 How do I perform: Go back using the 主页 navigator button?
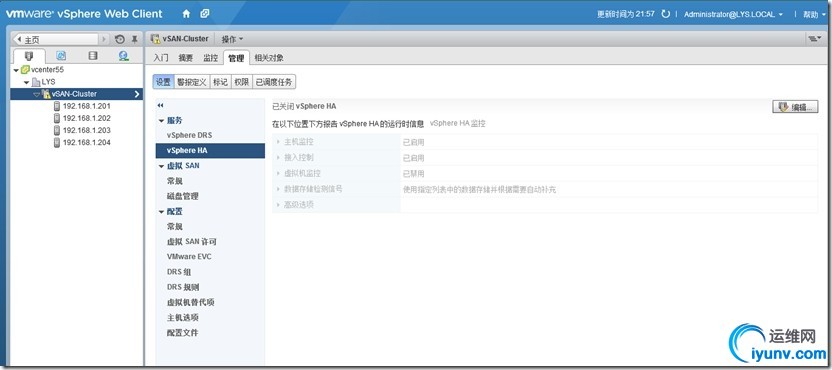pos(56,39)
